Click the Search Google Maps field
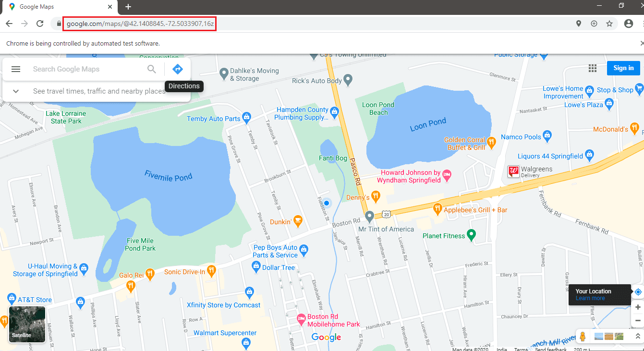The image size is (644, 351). coord(86,69)
